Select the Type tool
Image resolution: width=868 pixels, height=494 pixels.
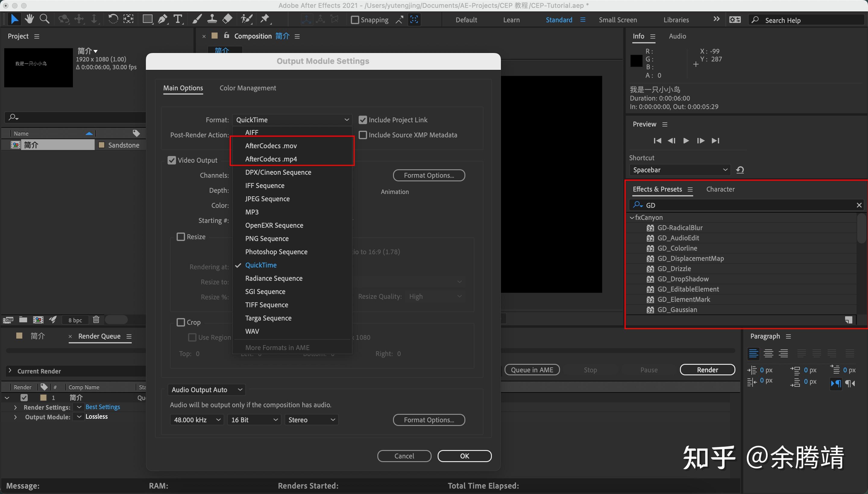tap(178, 19)
